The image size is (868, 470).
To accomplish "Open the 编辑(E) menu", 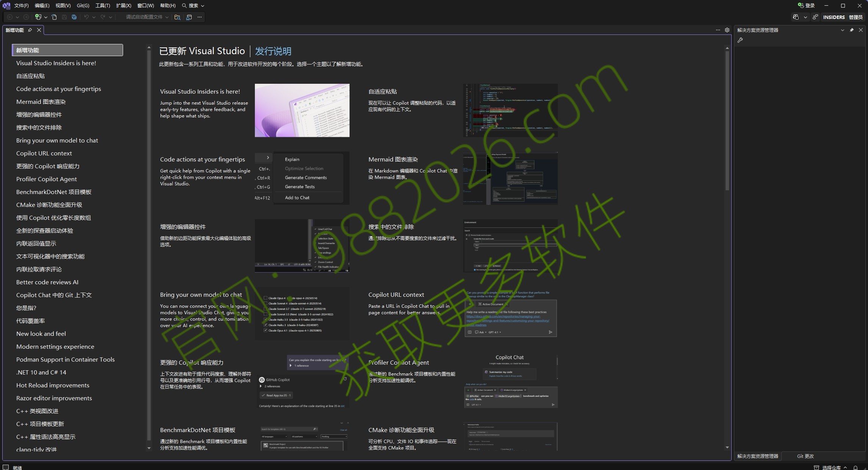I will point(42,5).
